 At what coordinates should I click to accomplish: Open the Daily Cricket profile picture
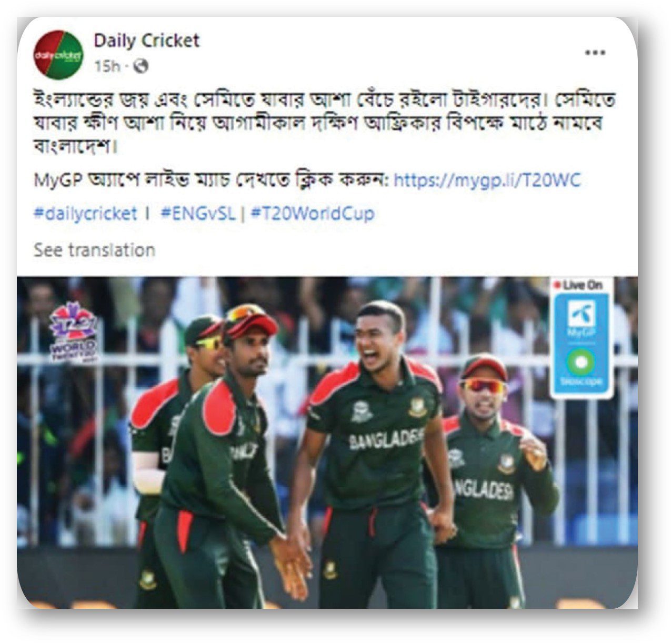click(x=58, y=55)
